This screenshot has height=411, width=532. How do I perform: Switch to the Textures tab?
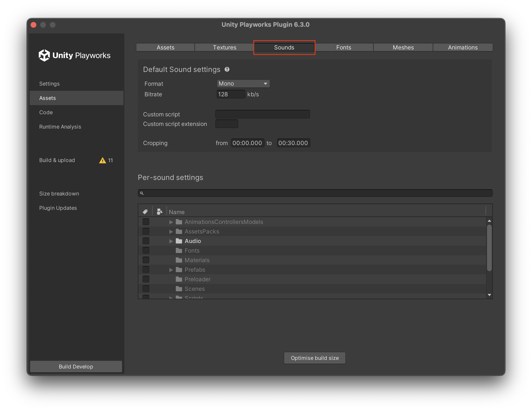(224, 48)
